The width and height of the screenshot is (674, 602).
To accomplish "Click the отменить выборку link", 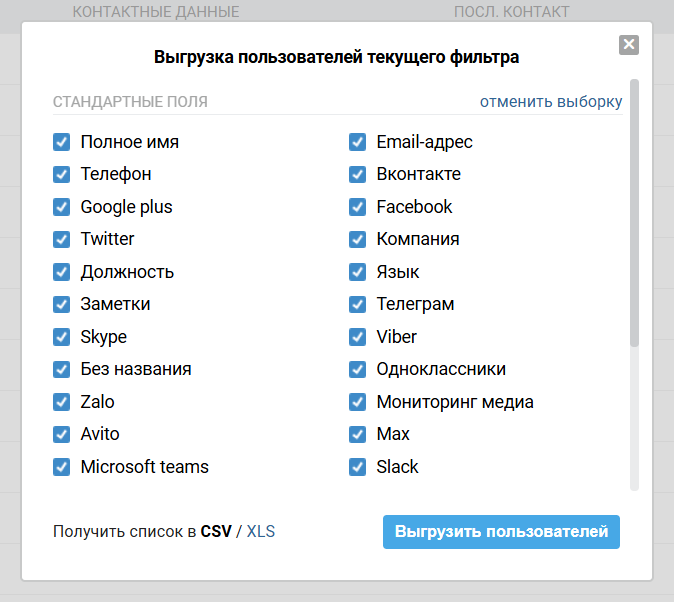I will click(550, 102).
